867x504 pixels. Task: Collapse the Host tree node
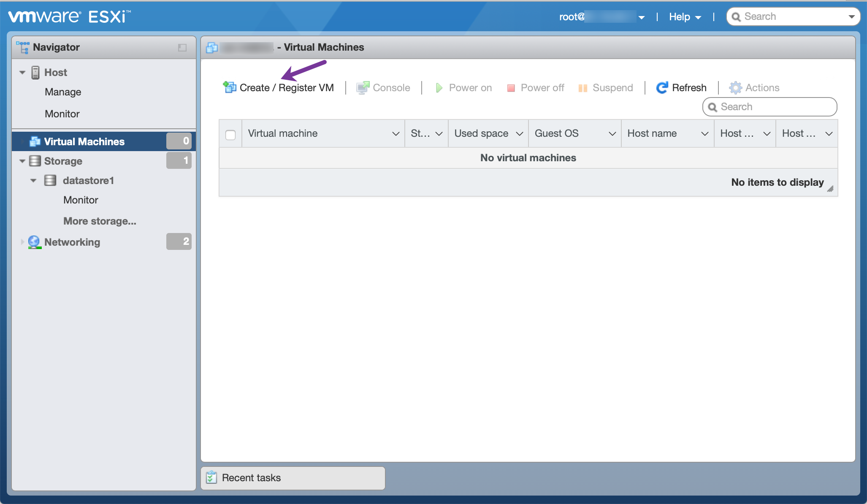[x=22, y=73]
